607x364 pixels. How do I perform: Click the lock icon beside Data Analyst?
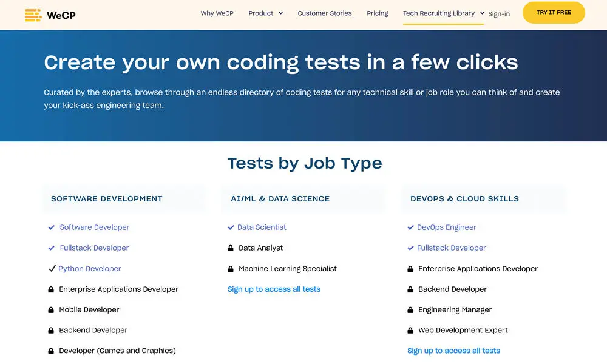pos(230,248)
